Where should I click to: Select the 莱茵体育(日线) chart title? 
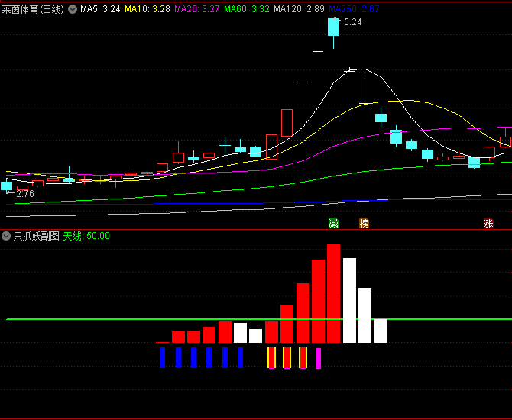pos(33,9)
